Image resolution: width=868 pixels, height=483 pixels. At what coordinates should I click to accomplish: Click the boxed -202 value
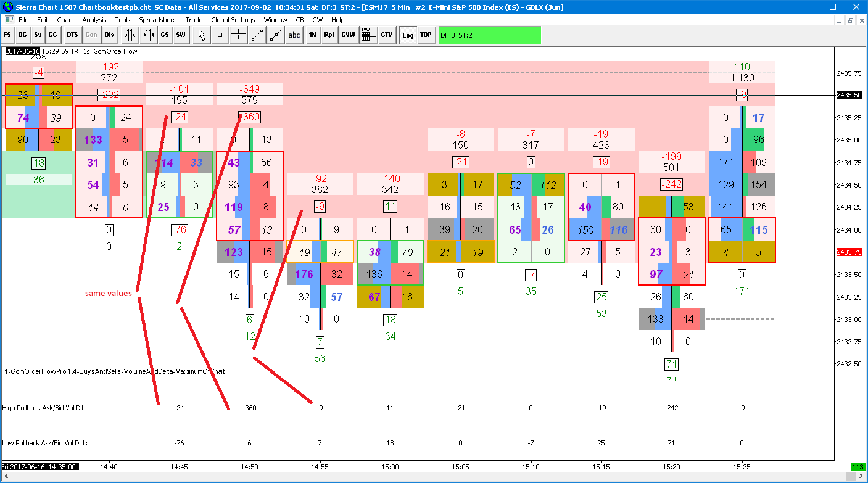[x=109, y=95]
